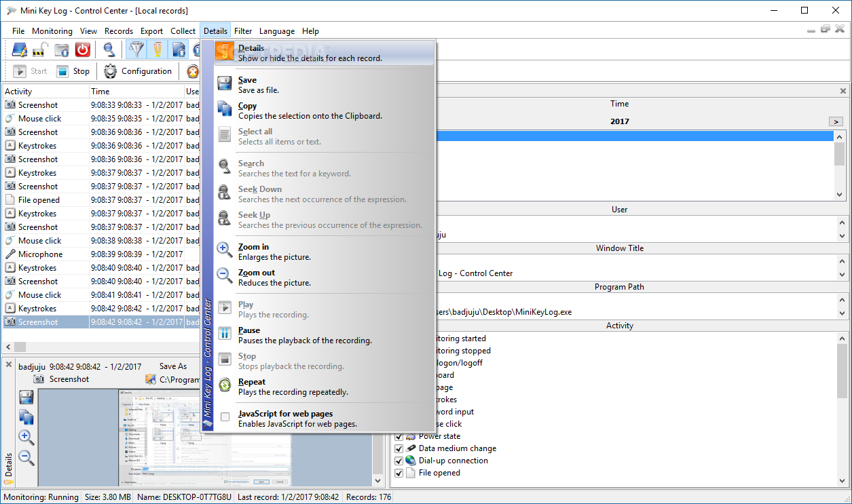Uncheck the Data medium change activity filter
852x504 pixels.
[399, 448]
